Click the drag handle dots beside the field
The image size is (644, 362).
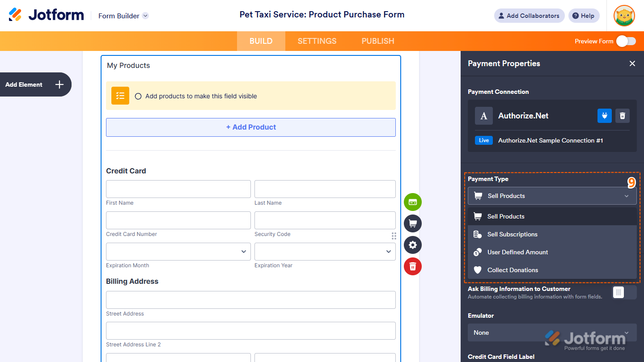click(x=394, y=236)
